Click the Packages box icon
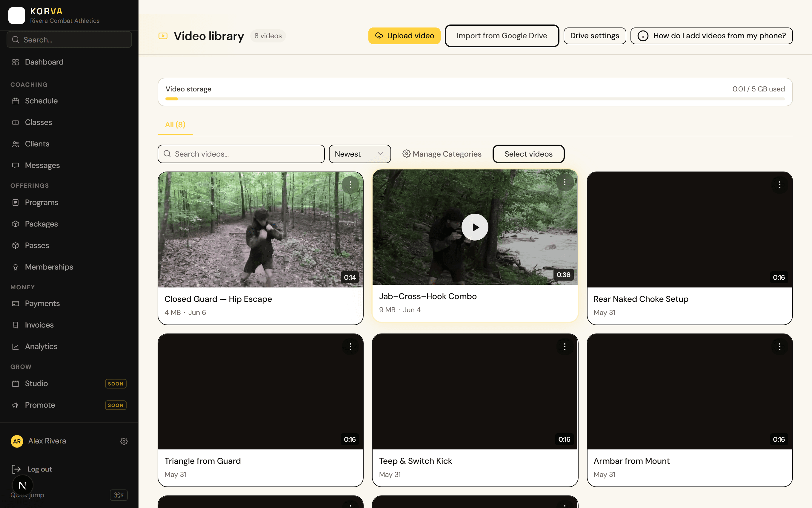This screenshot has height=508, width=812. coord(16,224)
